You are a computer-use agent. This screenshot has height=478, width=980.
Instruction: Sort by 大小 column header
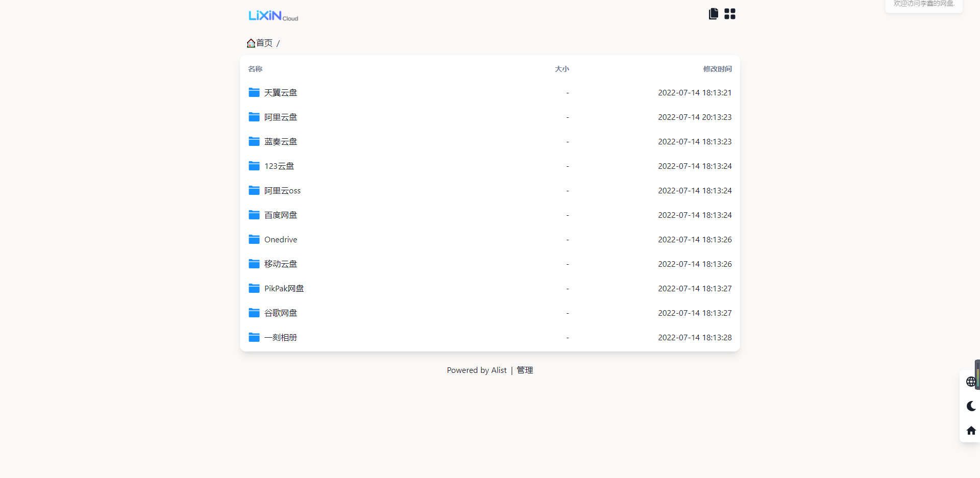(x=562, y=69)
